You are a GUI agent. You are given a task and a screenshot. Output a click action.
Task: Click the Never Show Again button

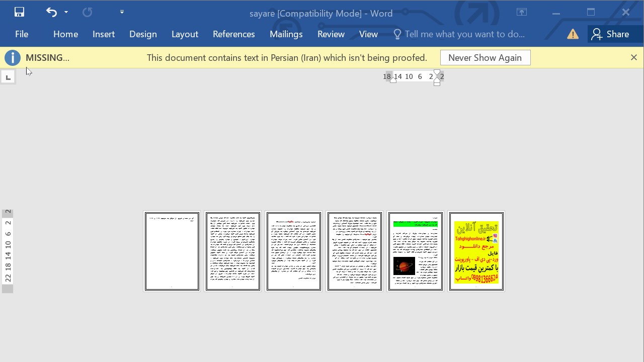coord(485,58)
